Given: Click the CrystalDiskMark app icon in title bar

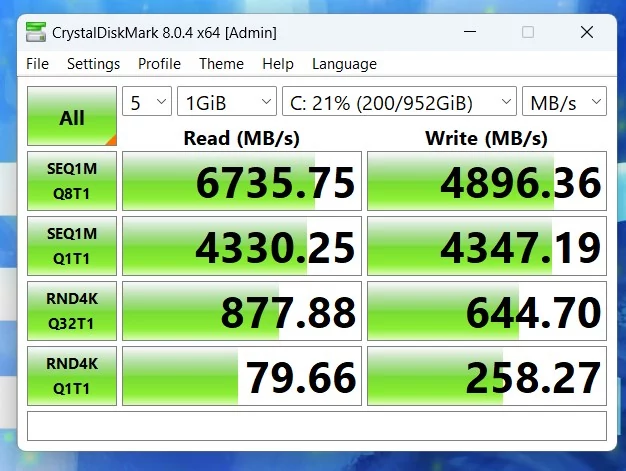Looking at the screenshot, I should [36, 32].
